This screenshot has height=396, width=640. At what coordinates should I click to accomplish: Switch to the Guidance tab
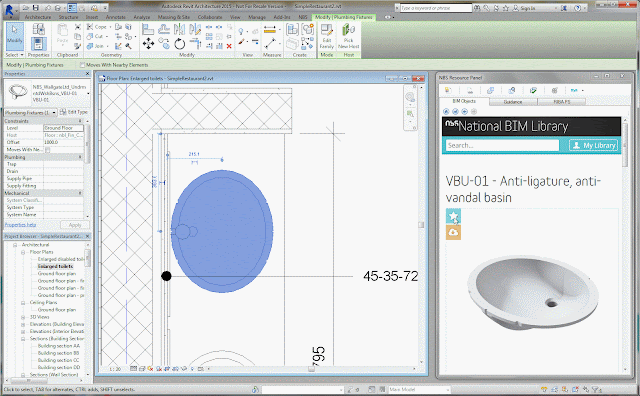pyautogui.click(x=513, y=102)
